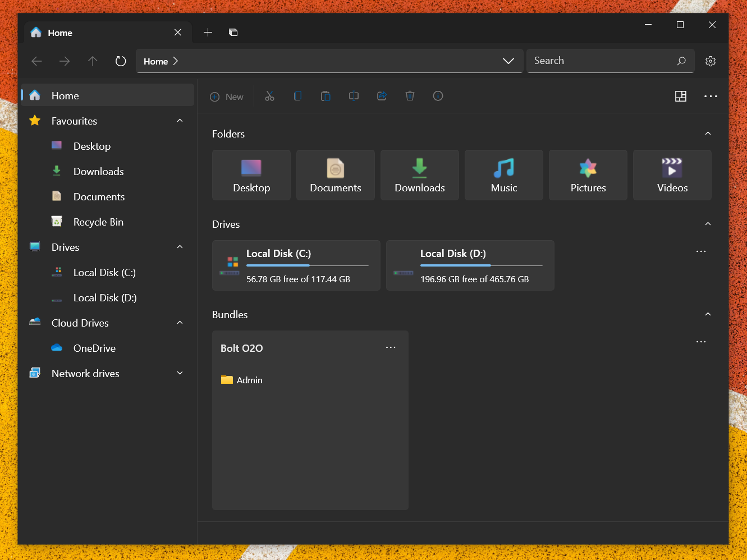Click the Copy icon

297,96
